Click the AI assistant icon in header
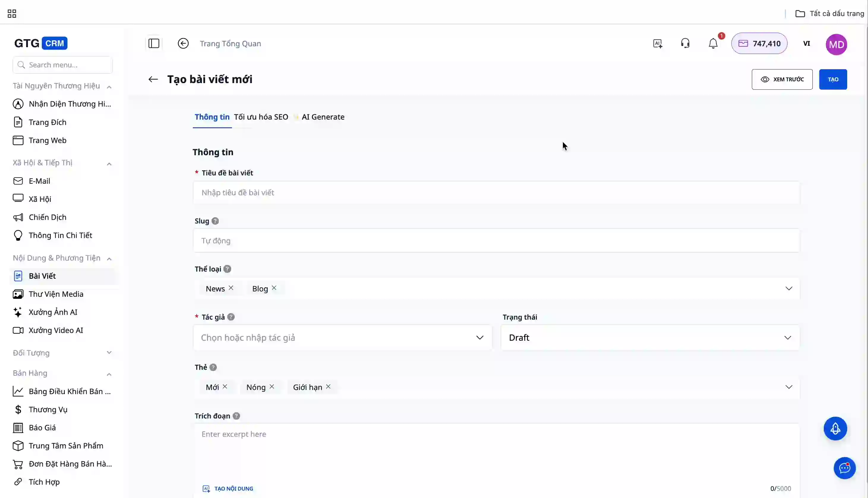Image resolution: width=868 pixels, height=498 pixels. tap(657, 43)
